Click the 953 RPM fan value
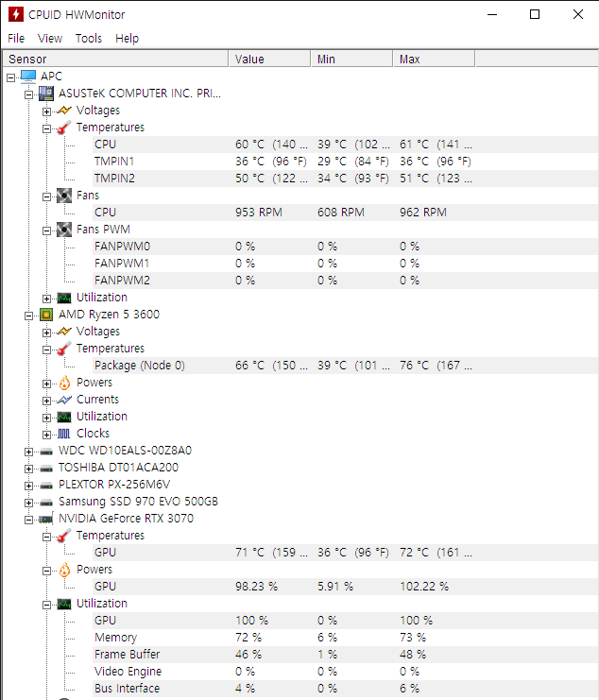 pyautogui.click(x=259, y=213)
